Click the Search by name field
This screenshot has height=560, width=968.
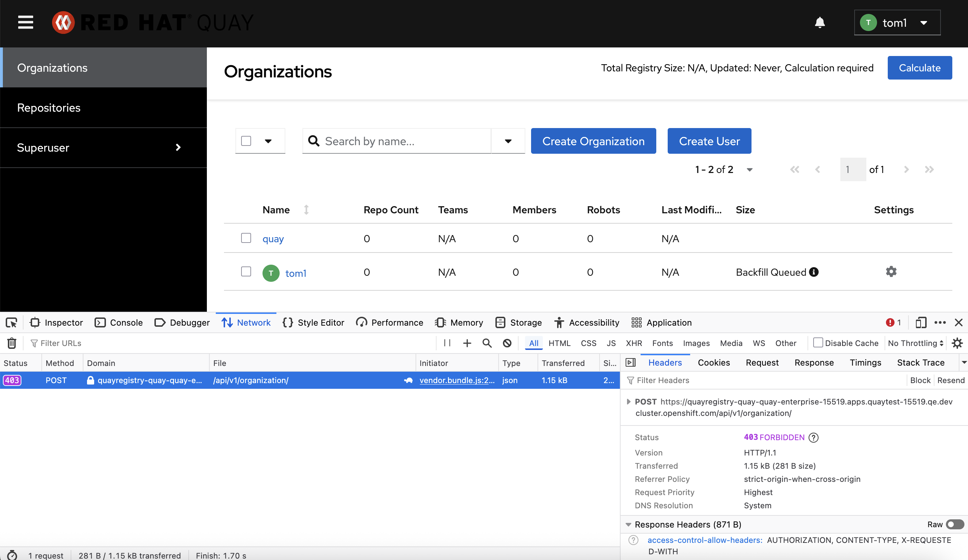click(x=403, y=141)
